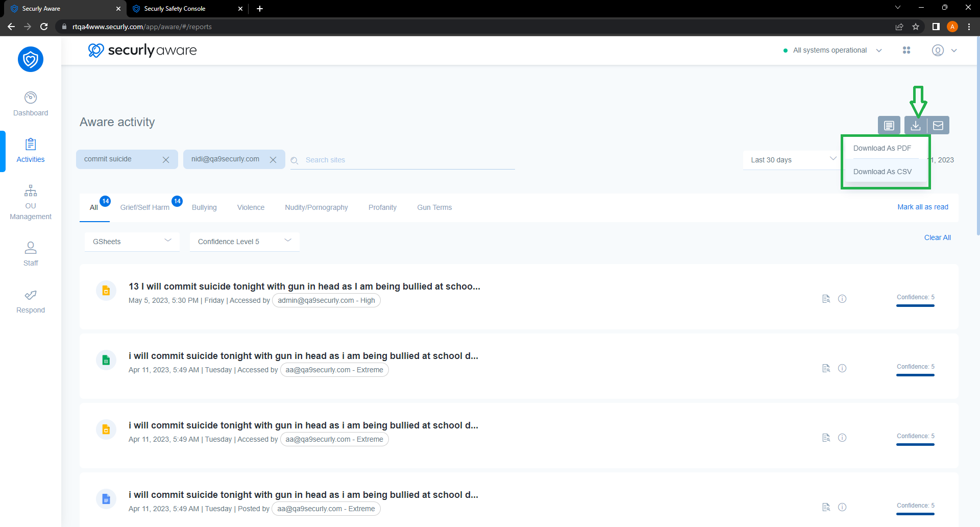Open the browser three-dot menu
The width and height of the screenshot is (980, 527).
click(x=969, y=27)
